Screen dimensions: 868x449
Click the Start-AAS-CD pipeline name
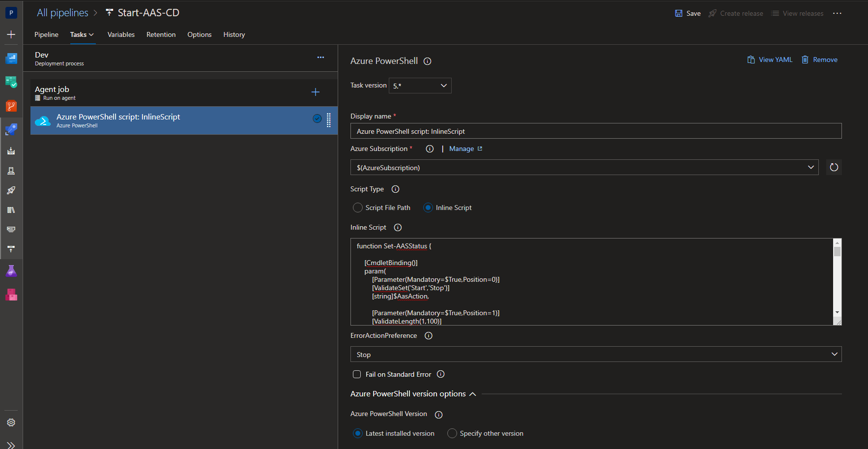148,13
